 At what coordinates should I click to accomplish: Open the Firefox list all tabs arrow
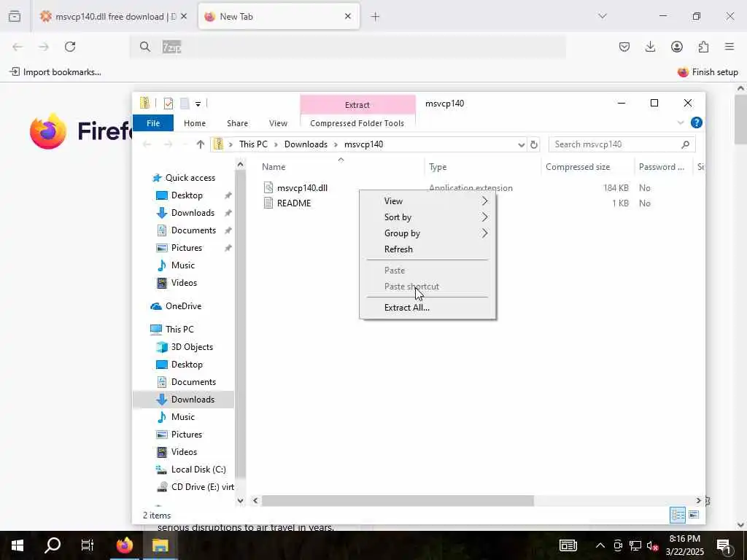(603, 16)
